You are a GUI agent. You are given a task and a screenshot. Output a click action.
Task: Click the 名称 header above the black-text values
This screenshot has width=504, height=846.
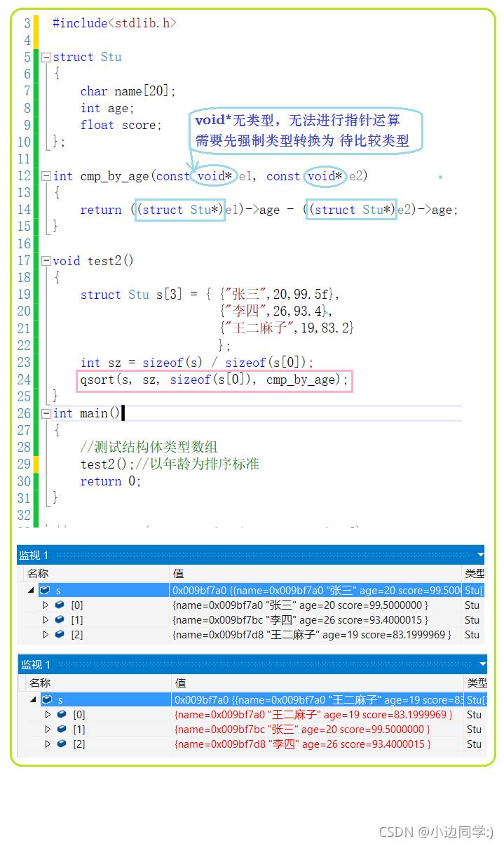pos(38,574)
